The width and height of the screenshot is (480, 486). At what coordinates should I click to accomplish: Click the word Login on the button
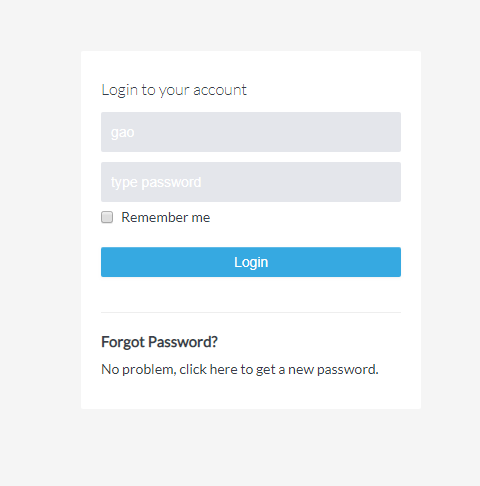coord(251,262)
